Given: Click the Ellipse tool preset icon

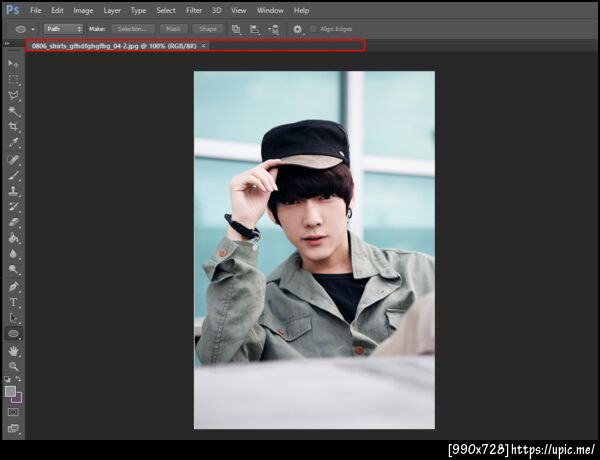Looking at the screenshot, I should pyautogui.click(x=21, y=29).
